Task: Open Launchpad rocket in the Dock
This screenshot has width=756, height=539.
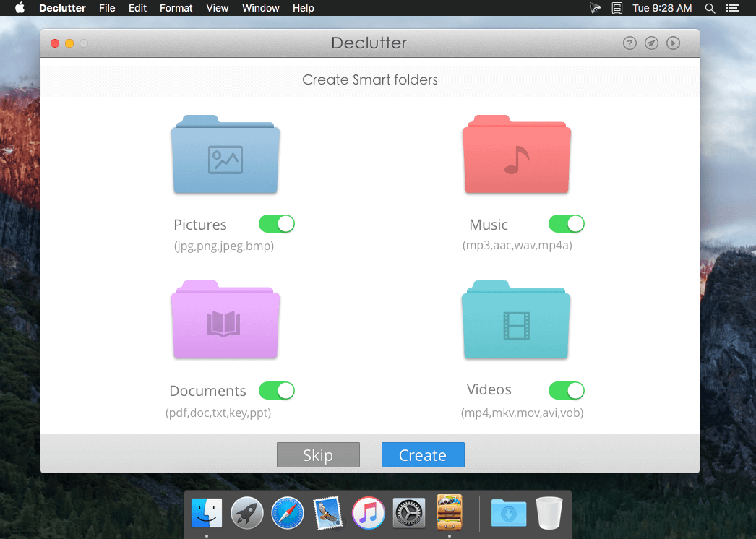Action: pos(247,513)
